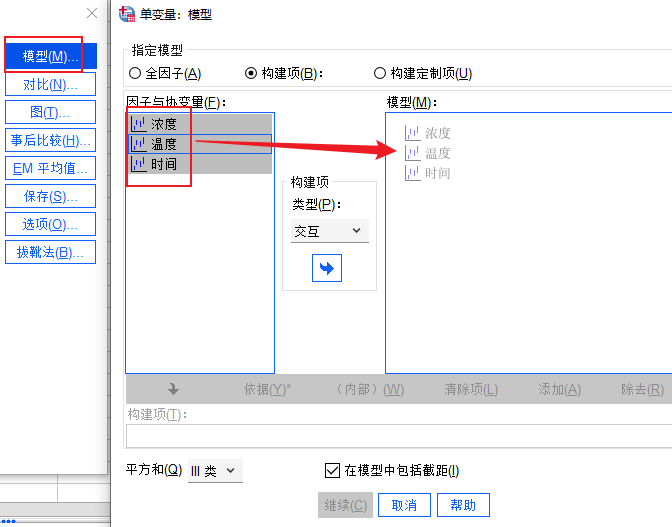The height and width of the screenshot is (527, 672).
Task: Open the 模型(M) dialog button
Action: point(51,56)
